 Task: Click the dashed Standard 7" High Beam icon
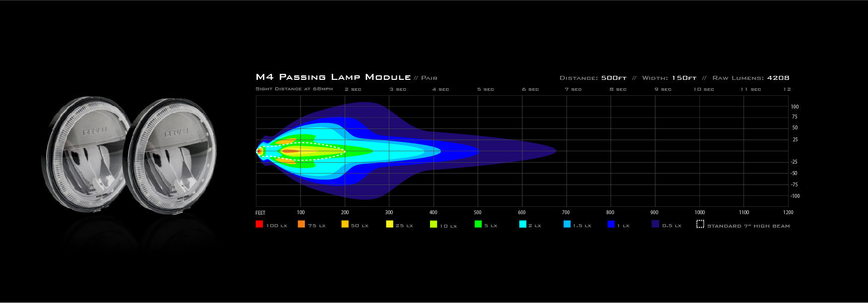(700, 224)
